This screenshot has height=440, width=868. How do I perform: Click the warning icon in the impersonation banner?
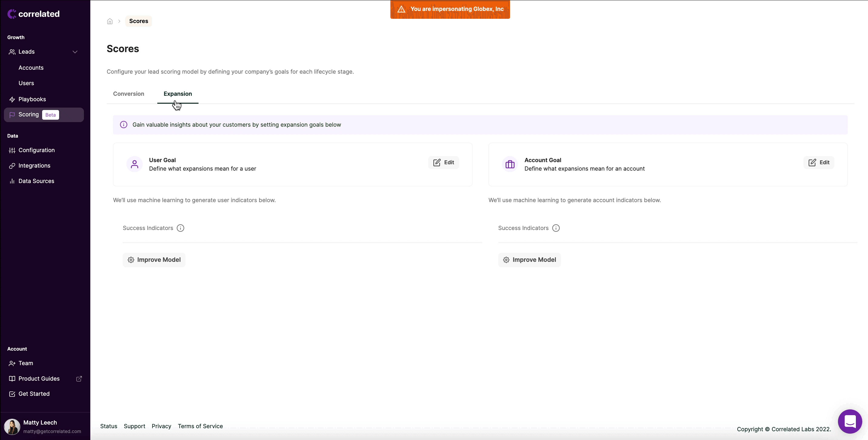point(401,9)
